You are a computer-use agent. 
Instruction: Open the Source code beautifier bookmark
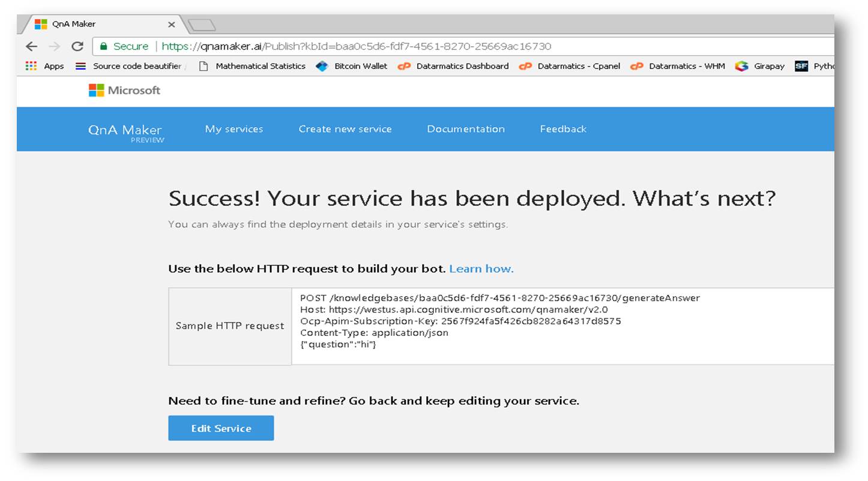[130, 66]
